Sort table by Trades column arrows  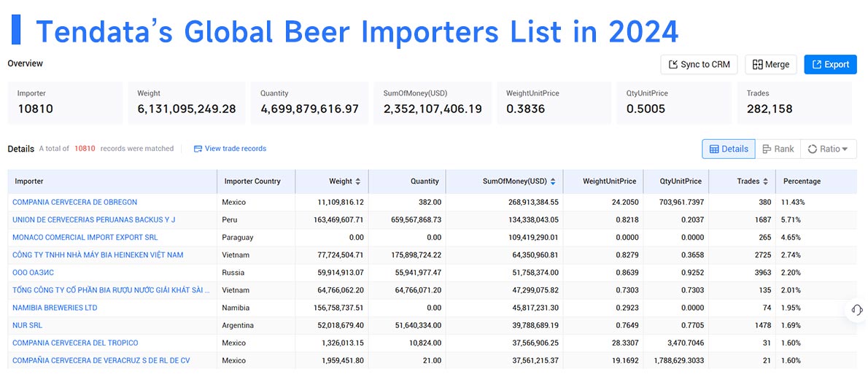pos(766,182)
